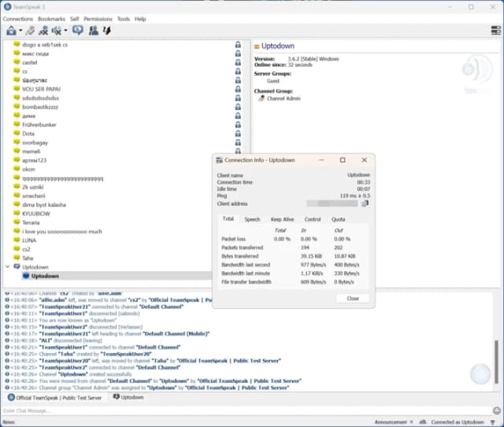
Task: Open the 'Uptodown' channel chat tab
Action: tap(128, 397)
